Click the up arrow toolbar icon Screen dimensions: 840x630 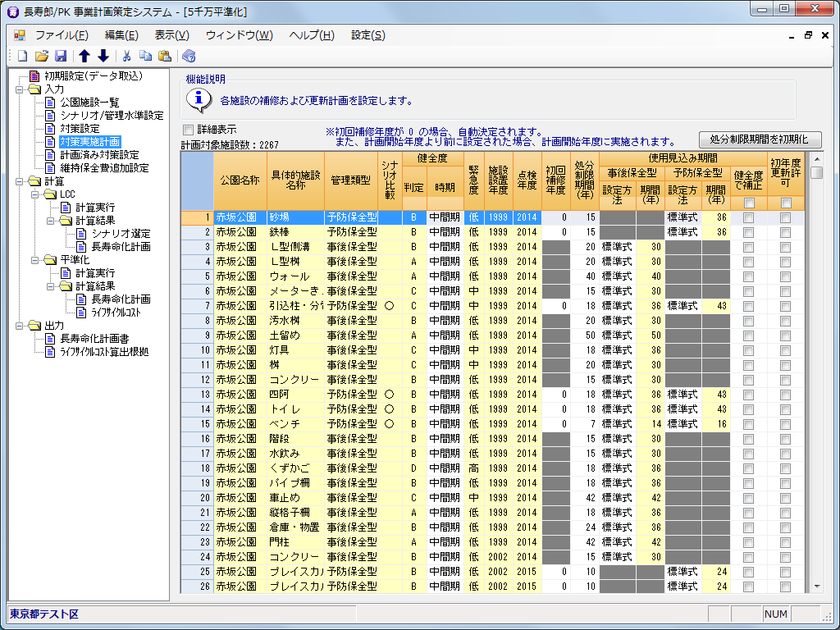click(84, 56)
